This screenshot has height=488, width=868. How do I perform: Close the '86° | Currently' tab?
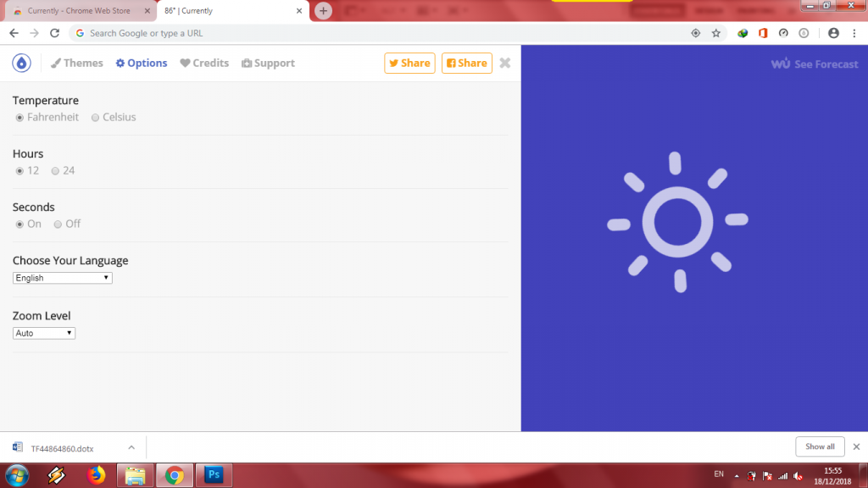coord(299,10)
